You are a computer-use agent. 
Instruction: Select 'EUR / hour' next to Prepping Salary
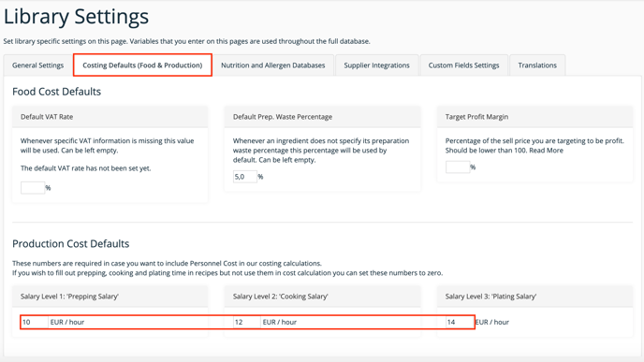coord(67,322)
